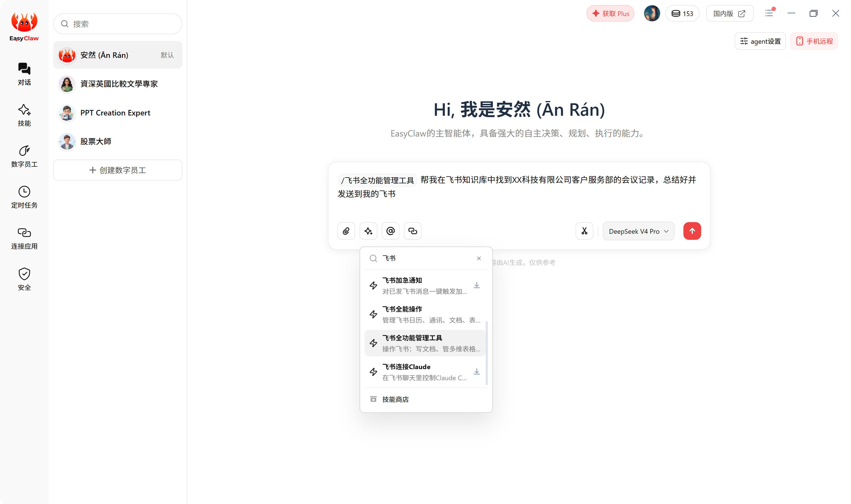Open the 对话 chat section
Screen dimensions: 851x504
24,74
